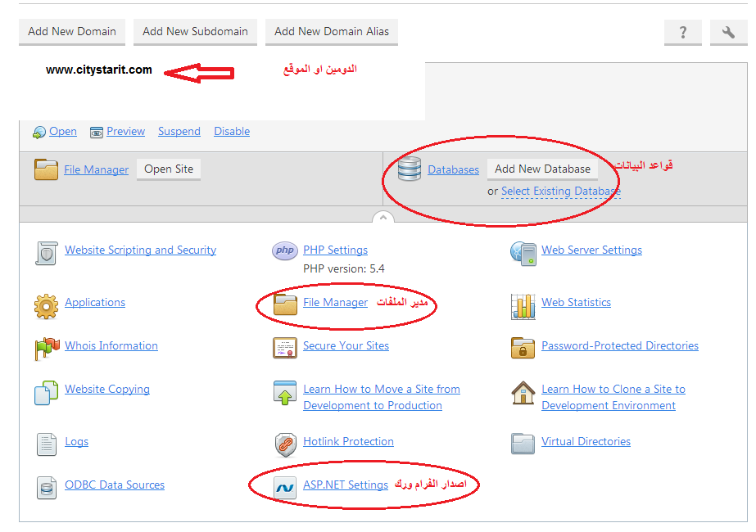This screenshot has height=532, width=756.
Task: Open the Secure Your Sites link
Action: tap(346, 346)
